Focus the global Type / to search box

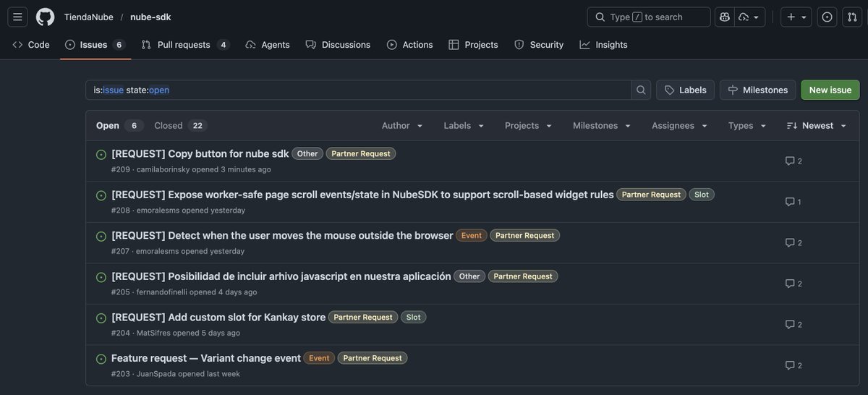click(x=649, y=17)
